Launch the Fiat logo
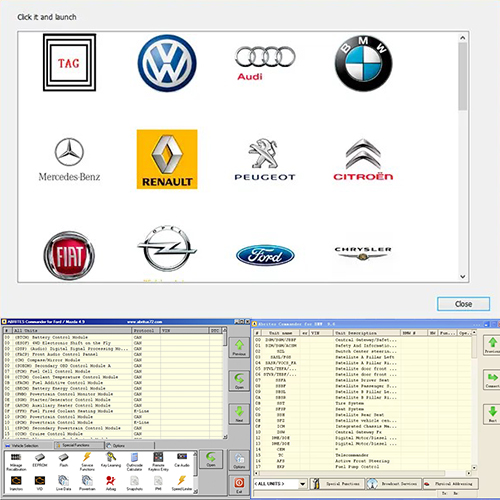Image resolution: width=500 pixels, height=500 pixels. [69, 256]
